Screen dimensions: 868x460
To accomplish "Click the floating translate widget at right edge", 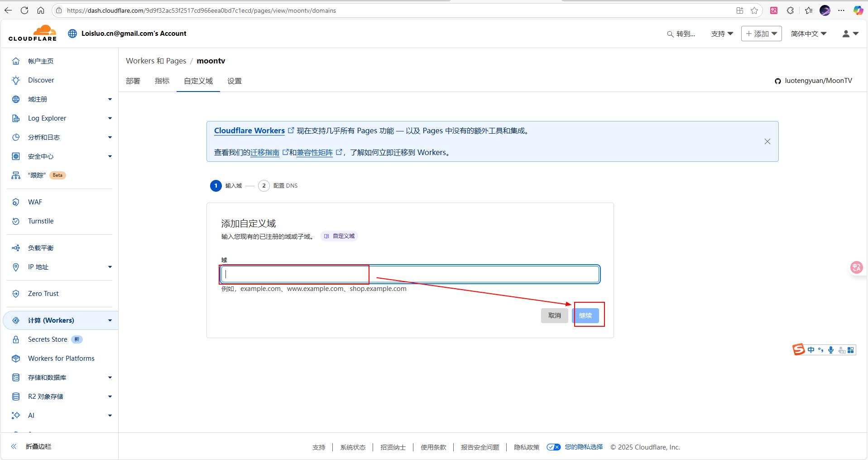I will pos(856,267).
